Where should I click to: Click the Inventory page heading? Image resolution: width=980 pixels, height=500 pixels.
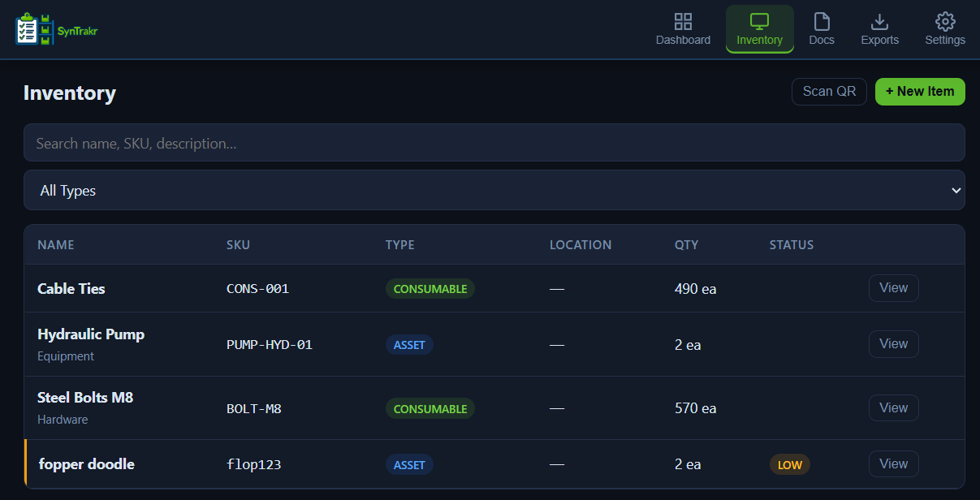(x=70, y=93)
